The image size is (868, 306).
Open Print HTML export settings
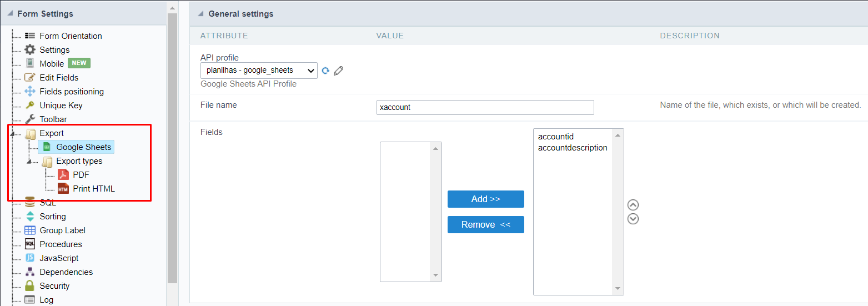tap(94, 189)
